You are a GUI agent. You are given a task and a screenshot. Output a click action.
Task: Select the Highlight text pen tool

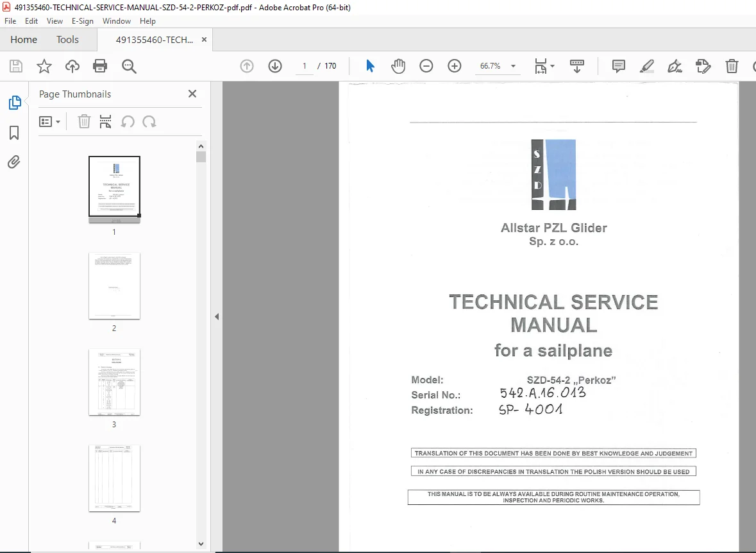coord(646,66)
